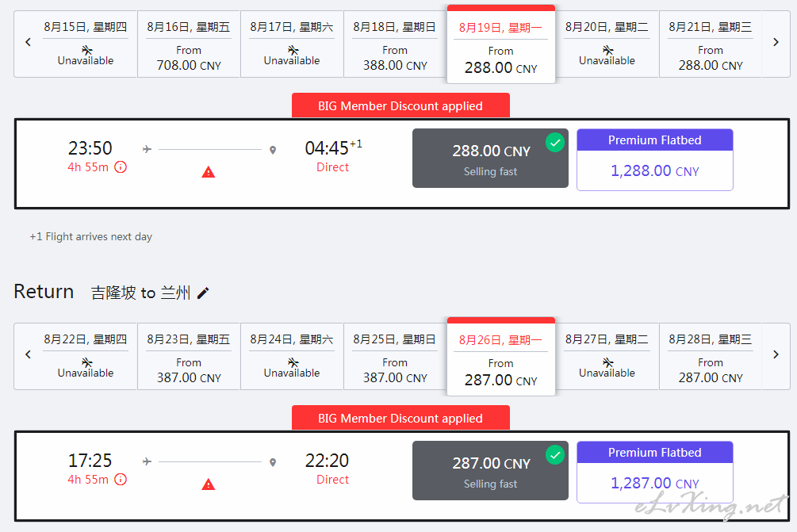Click the red warning triangle on departing flight
797x532 pixels.
tap(209, 172)
